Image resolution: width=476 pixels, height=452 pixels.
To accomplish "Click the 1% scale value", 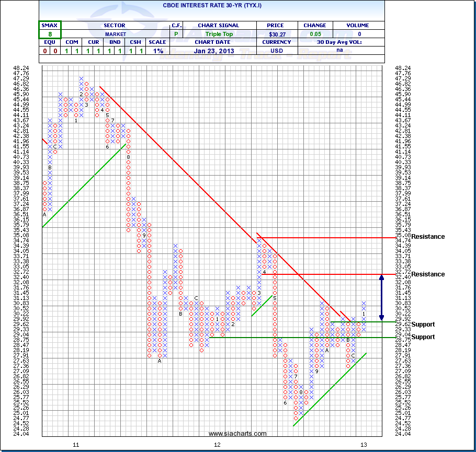I will point(158,51).
